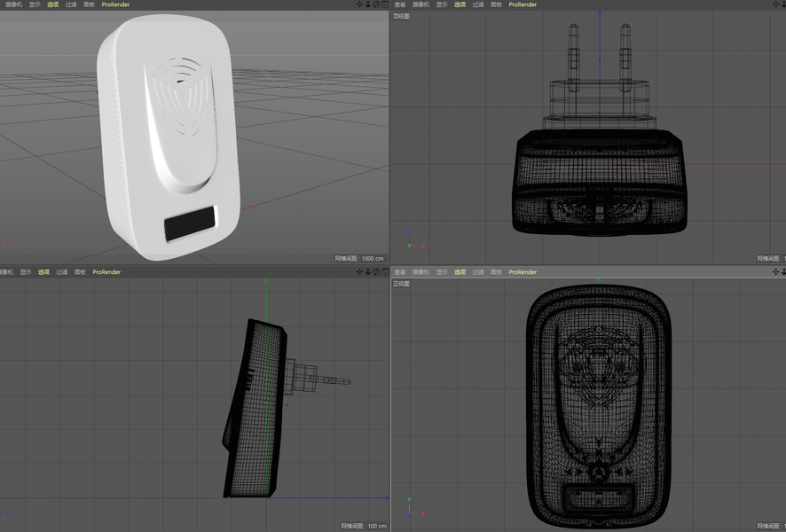This screenshot has height=532, width=786.
Task: Open 面板 (Panel) menu in perspective viewport
Action: 89,4
